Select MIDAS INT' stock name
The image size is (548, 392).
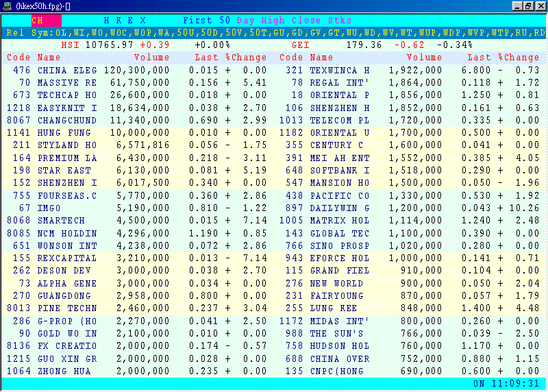click(x=340, y=321)
